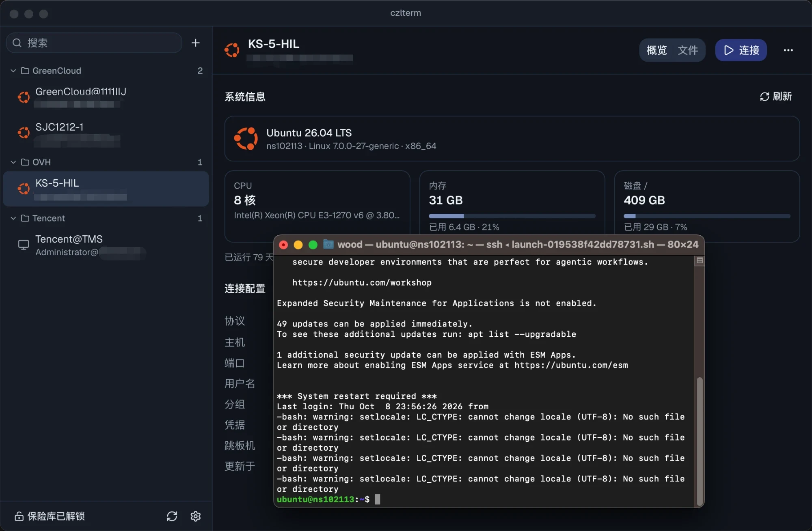Screen dimensions: 812x531
Task: Open settings gear in sidebar footer
Action: pos(196,516)
